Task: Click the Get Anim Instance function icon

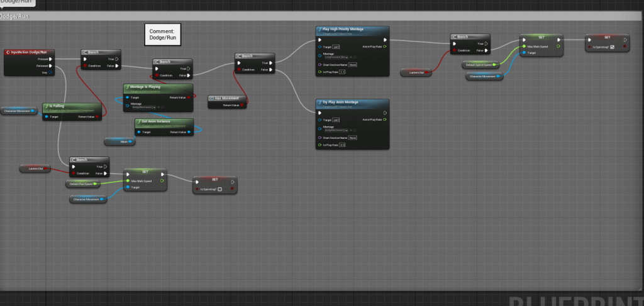Action: click(138, 121)
